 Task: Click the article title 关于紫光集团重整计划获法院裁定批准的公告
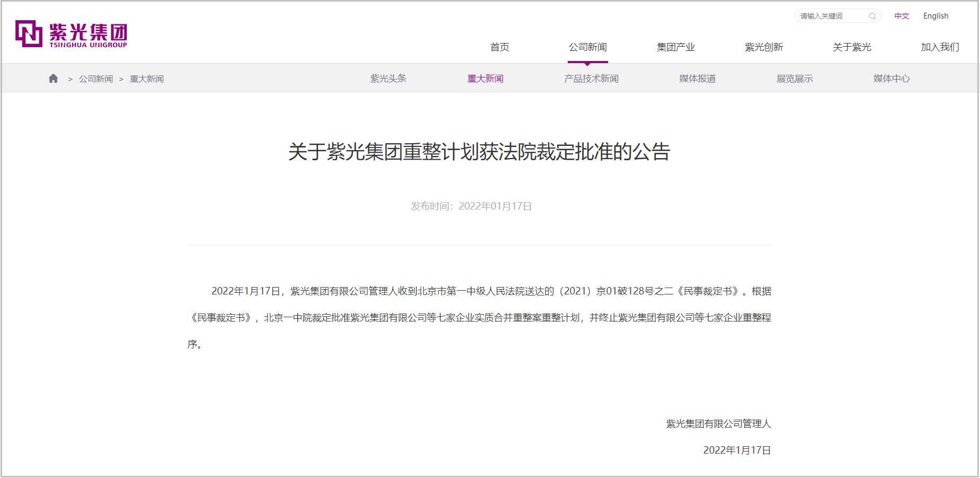click(479, 152)
